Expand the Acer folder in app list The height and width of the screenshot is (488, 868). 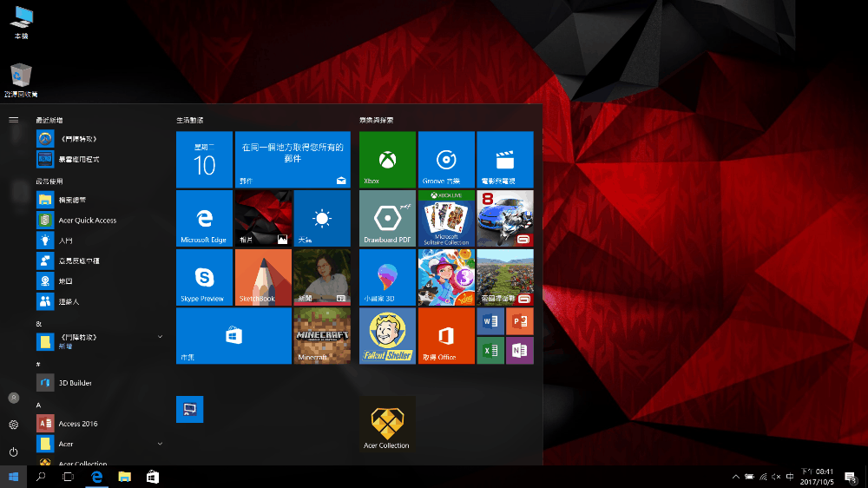[x=100, y=444]
